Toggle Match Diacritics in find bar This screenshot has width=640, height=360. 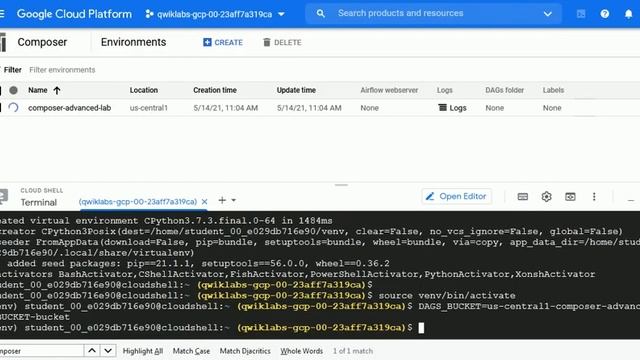click(x=245, y=351)
